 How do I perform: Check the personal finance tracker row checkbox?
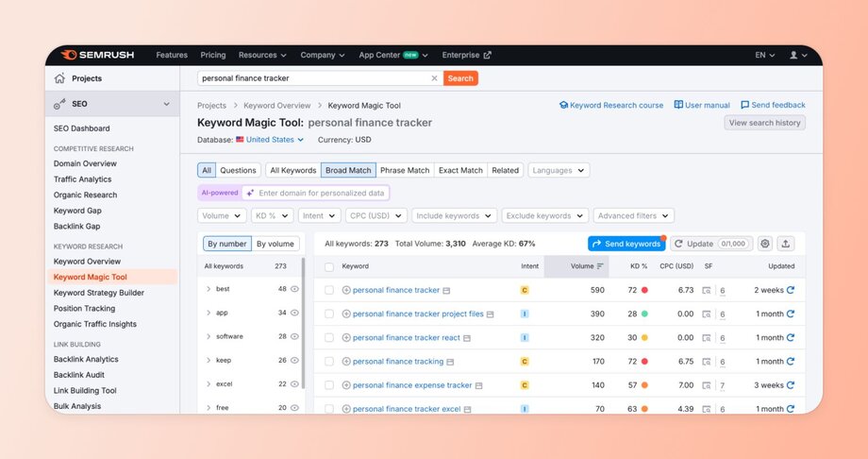[329, 290]
